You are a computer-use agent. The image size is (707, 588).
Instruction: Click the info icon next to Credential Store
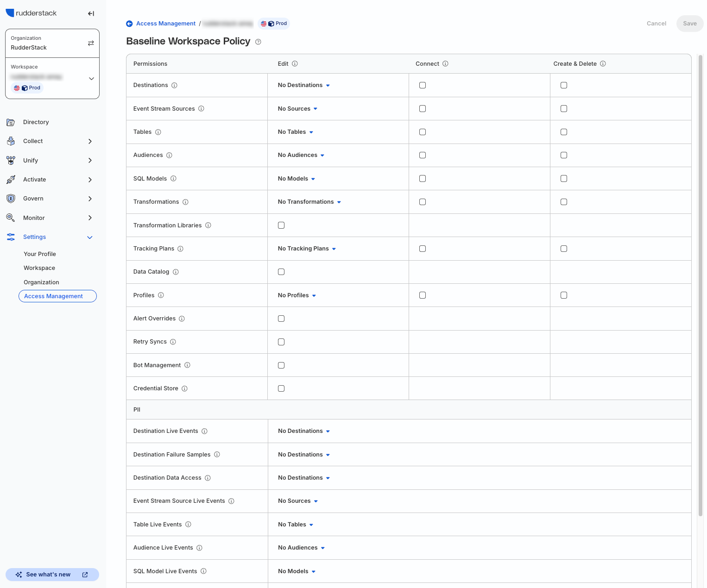point(184,388)
